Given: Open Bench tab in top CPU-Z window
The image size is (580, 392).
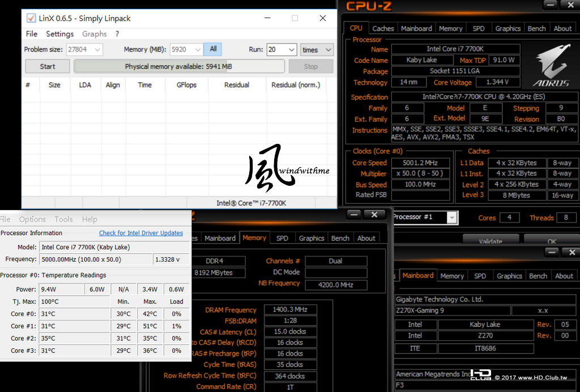Looking at the screenshot, I should tap(536, 28).
